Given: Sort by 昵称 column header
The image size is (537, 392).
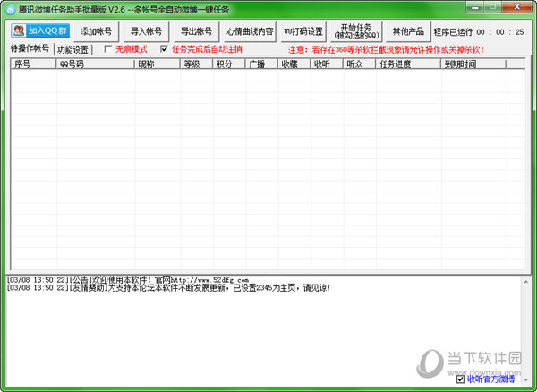Looking at the screenshot, I should (x=158, y=64).
